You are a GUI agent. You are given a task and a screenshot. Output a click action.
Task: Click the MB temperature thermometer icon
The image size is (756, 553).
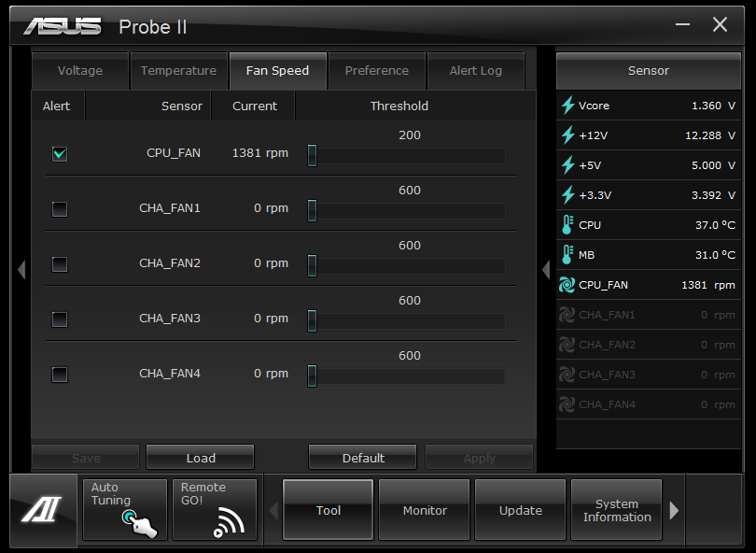567,255
